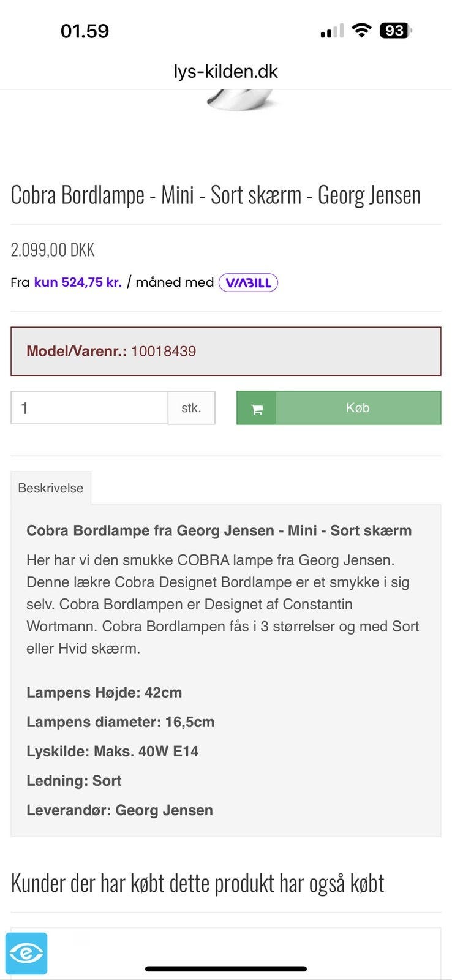This screenshot has width=452, height=980.
Task: Open the "kun 524,75 kr." financing link
Action: 78,282
